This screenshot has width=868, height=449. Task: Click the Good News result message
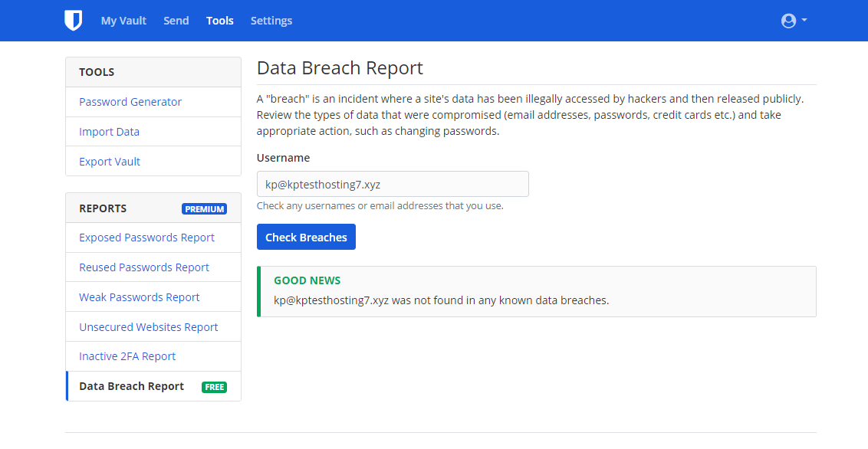441,300
